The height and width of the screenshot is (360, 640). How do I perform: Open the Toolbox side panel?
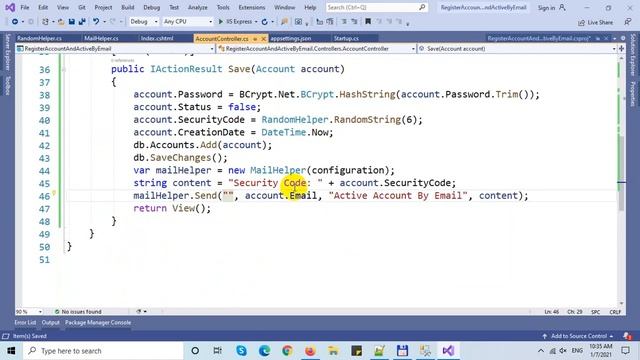[x=7, y=86]
